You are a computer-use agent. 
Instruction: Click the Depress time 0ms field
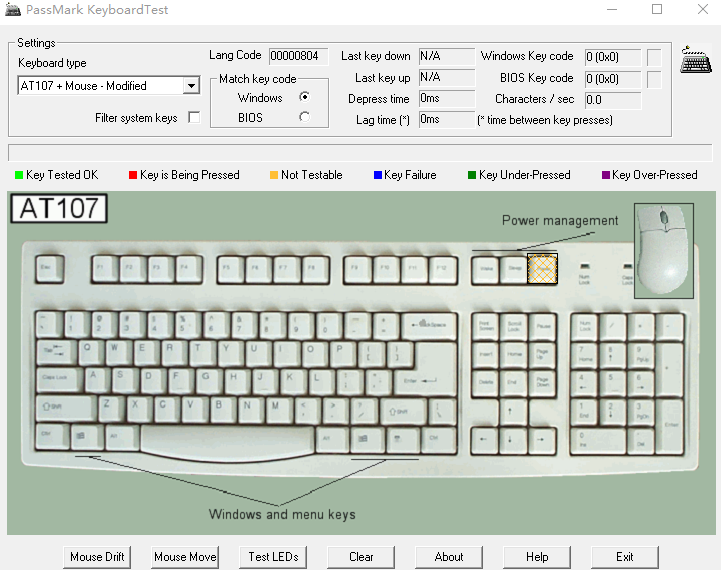(x=446, y=98)
